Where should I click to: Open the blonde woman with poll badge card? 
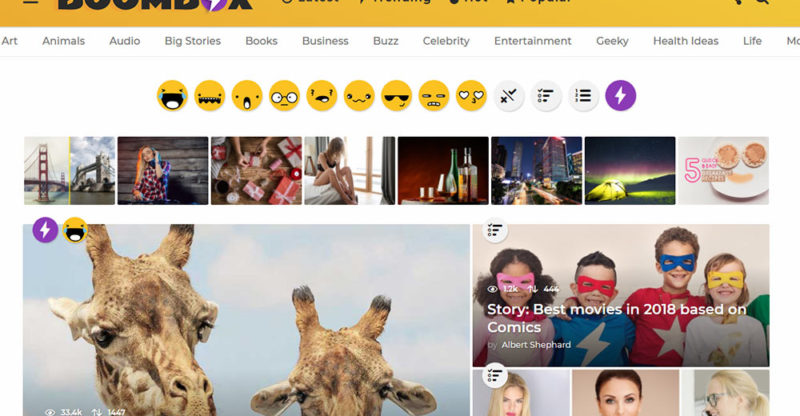point(521,393)
